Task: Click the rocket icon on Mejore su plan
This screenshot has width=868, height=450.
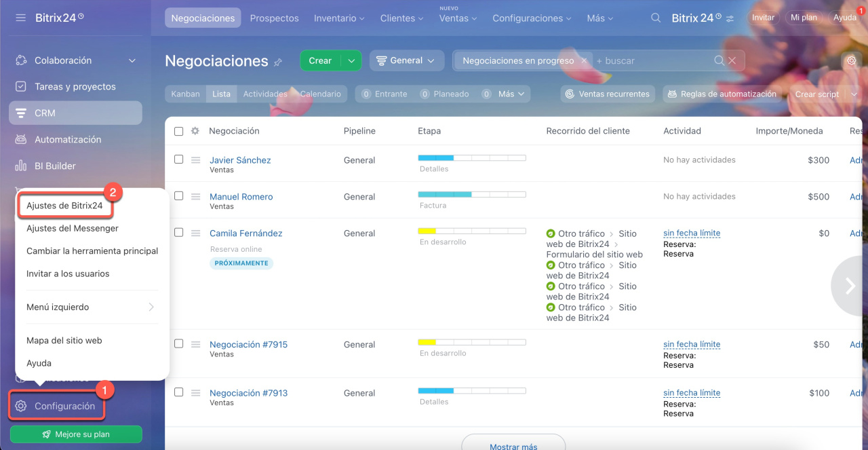Action: [47, 434]
